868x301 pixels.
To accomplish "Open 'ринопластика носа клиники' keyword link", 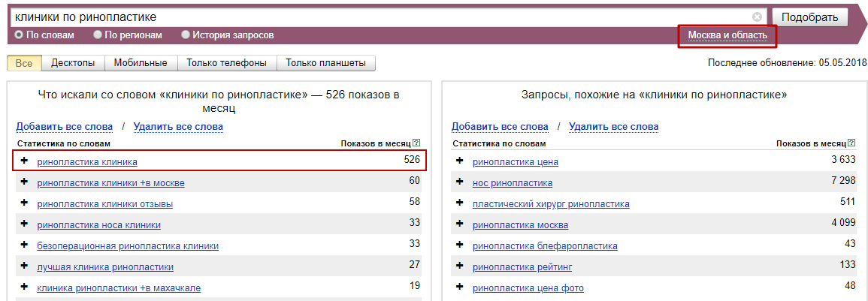I will coord(99,225).
